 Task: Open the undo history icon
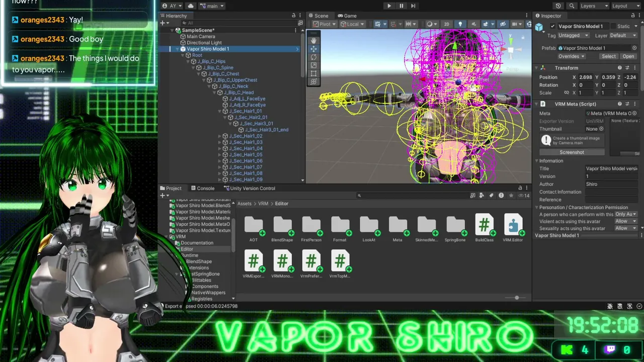tap(558, 6)
